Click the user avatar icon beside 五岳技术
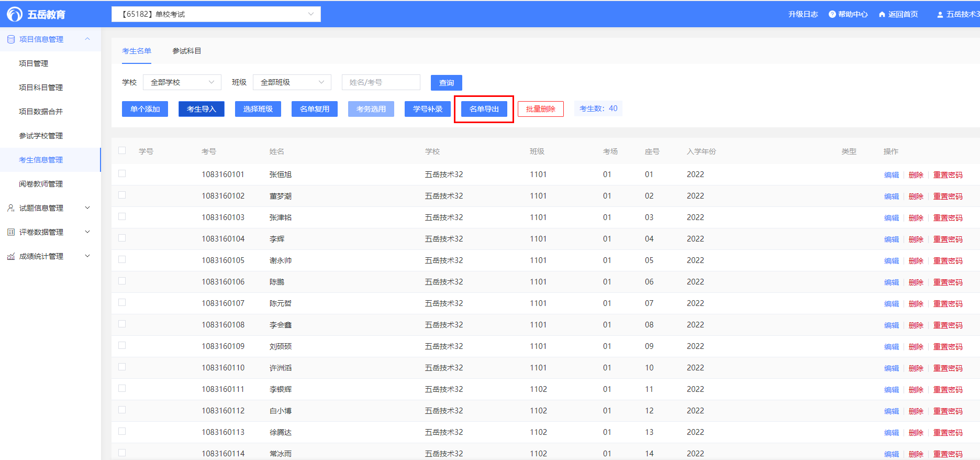Screen dimensions: 980x460 [x=940, y=15]
